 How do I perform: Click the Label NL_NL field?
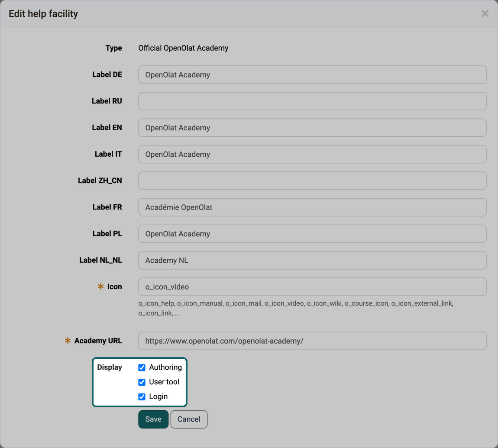(312, 260)
